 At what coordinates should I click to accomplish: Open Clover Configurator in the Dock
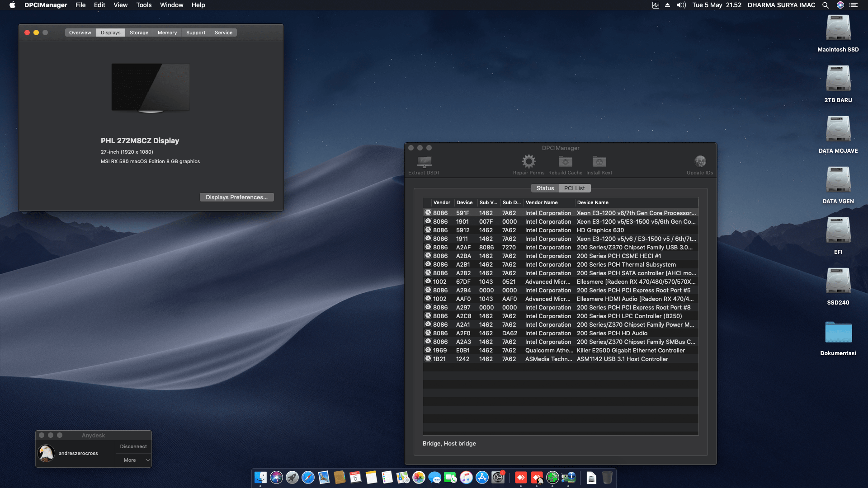(x=552, y=478)
